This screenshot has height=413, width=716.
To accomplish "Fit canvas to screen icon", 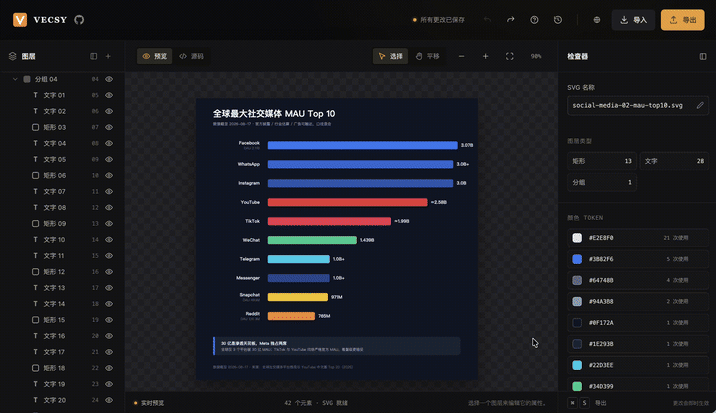I will click(510, 56).
